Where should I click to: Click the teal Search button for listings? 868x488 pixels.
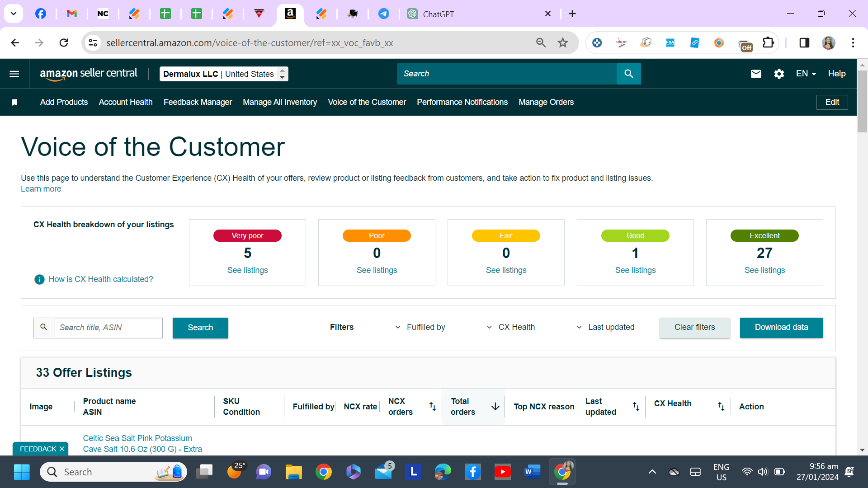(200, 328)
